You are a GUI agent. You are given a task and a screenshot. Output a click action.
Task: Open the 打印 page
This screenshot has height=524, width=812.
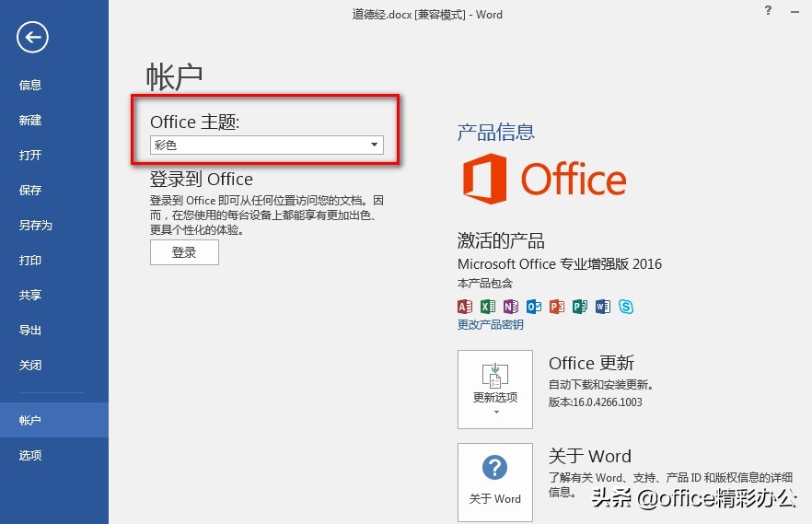coord(30,260)
